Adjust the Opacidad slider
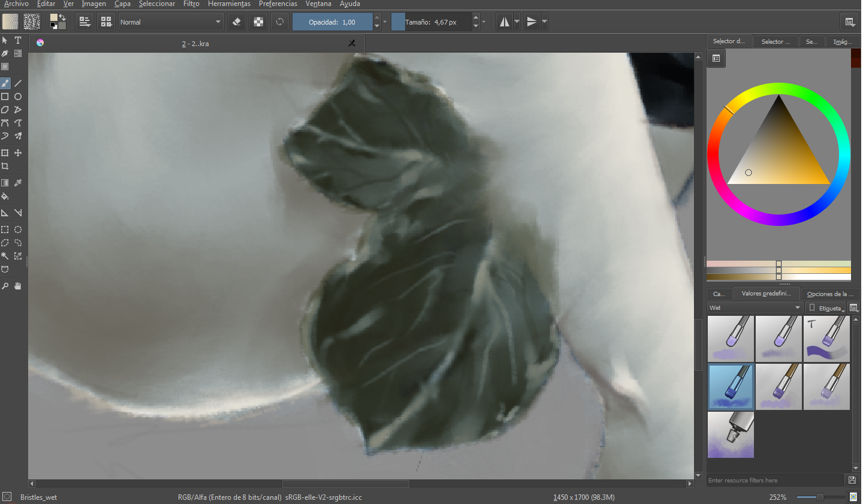This screenshot has height=504, width=863. (x=332, y=22)
